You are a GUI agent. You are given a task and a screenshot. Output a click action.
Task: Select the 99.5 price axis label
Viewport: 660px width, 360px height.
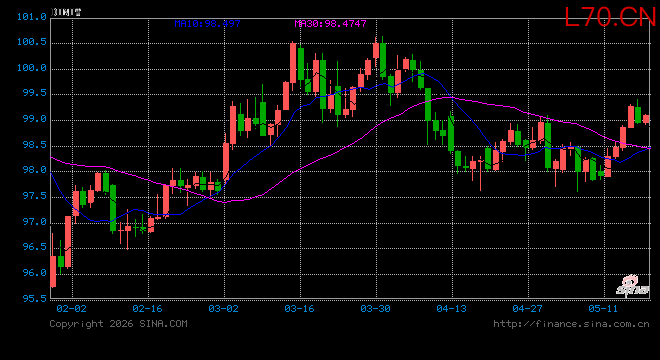tap(35, 93)
